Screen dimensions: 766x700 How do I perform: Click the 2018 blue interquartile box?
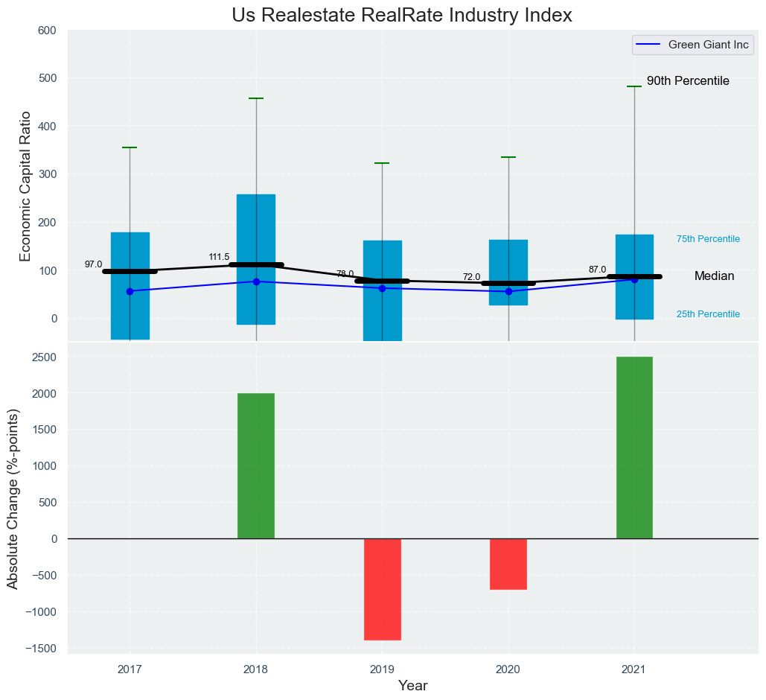256,223
